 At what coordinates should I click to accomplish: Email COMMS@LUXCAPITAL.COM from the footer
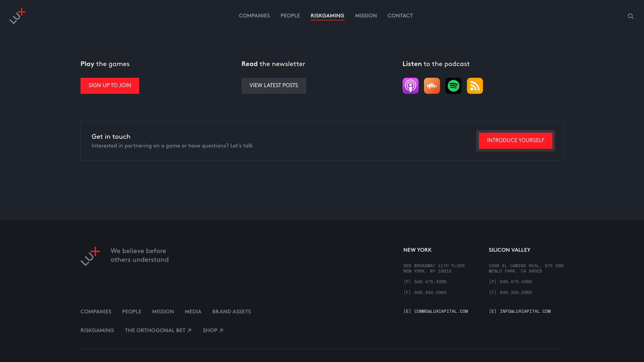(x=441, y=311)
